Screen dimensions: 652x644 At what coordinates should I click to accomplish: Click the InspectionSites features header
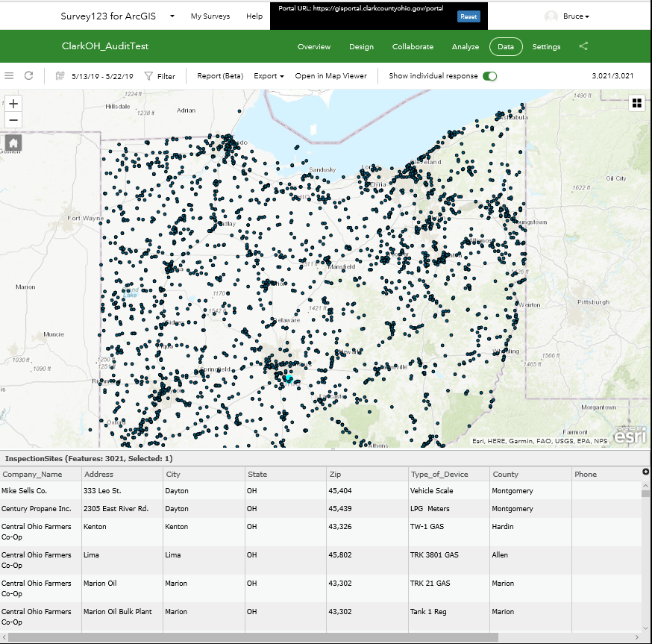click(x=89, y=458)
